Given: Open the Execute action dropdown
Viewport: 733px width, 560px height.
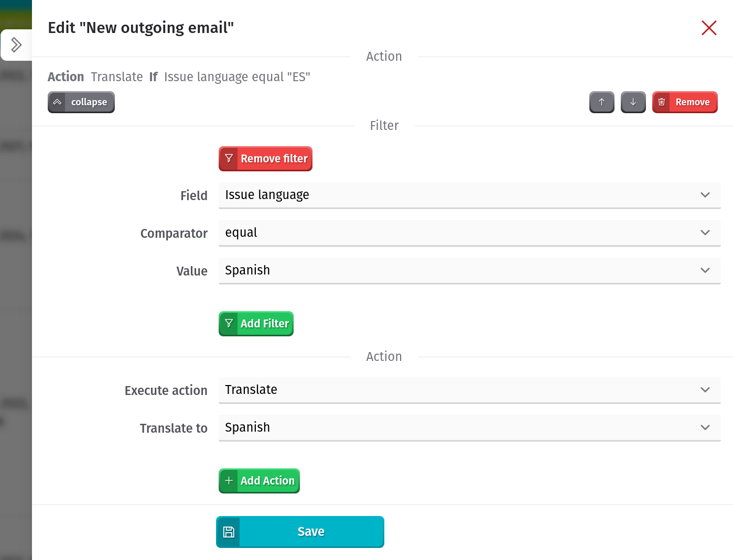Looking at the screenshot, I should click(469, 390).
